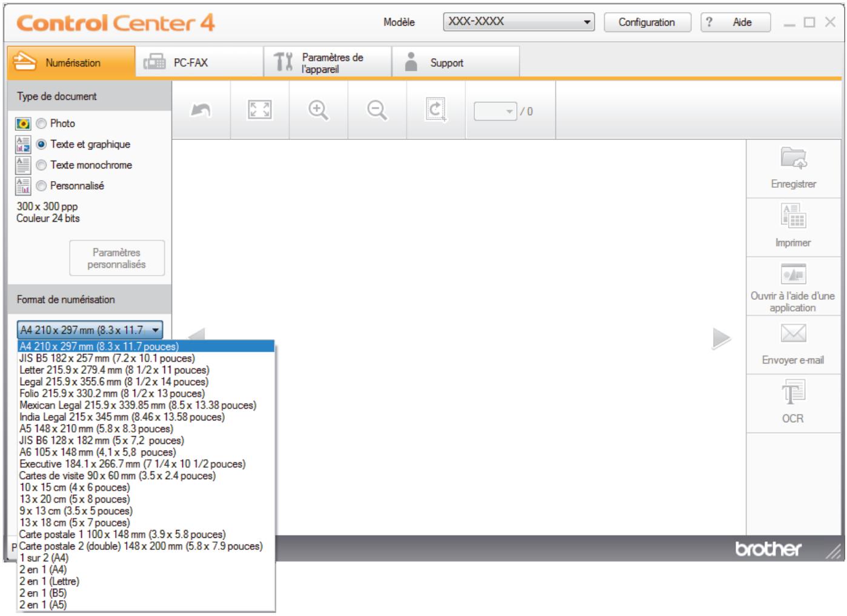This screenshot has height=616, width=847.
Task: Choose A4 210 x 297 mm in list
Action: click(146, 346)
